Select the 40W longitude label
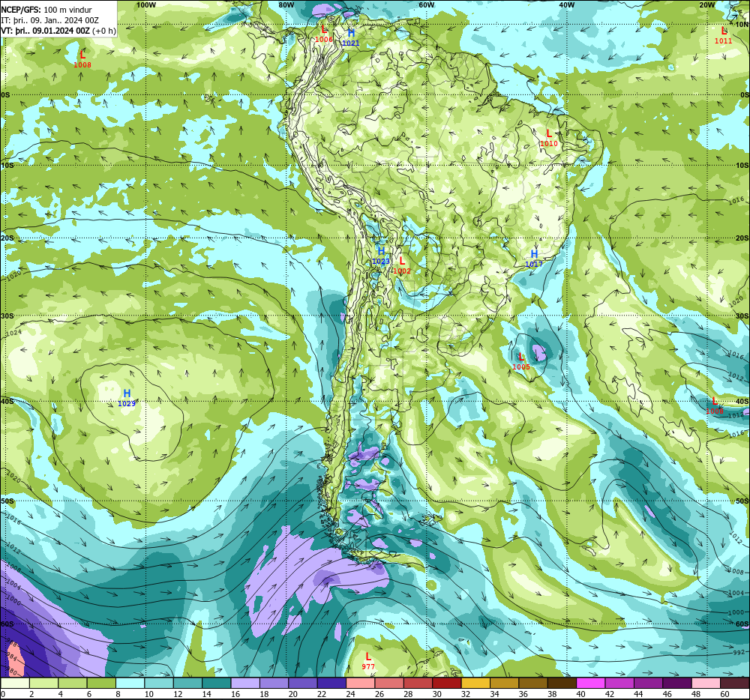Viewport: 750px width, 700px height. tap(567, 4)
